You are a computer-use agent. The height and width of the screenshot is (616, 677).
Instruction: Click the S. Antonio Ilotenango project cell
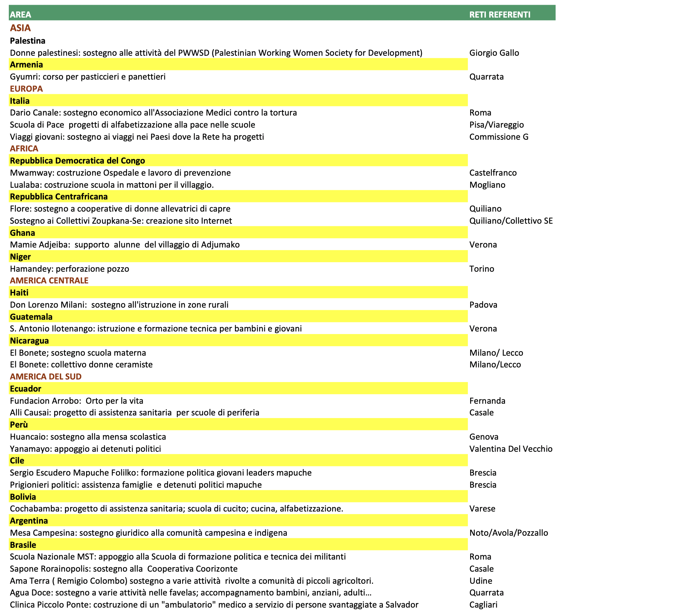coord(156,329)
